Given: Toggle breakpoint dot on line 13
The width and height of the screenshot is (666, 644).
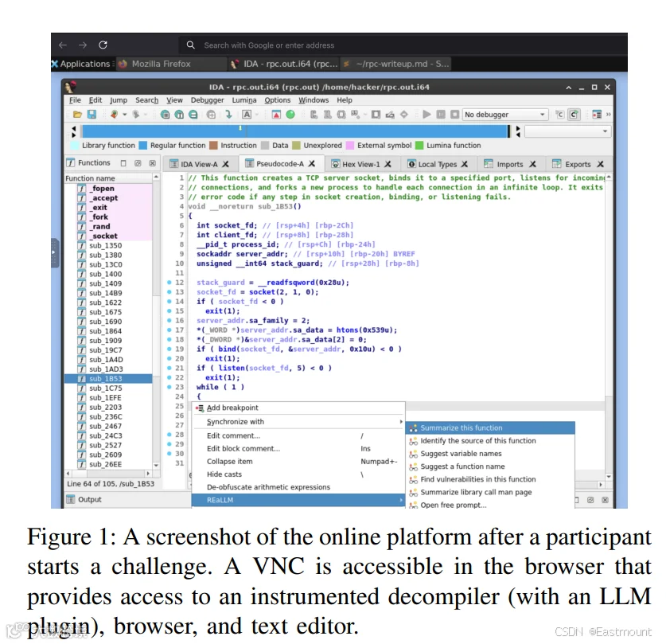Looking at the screenshot, I should [x=169, y=292].
